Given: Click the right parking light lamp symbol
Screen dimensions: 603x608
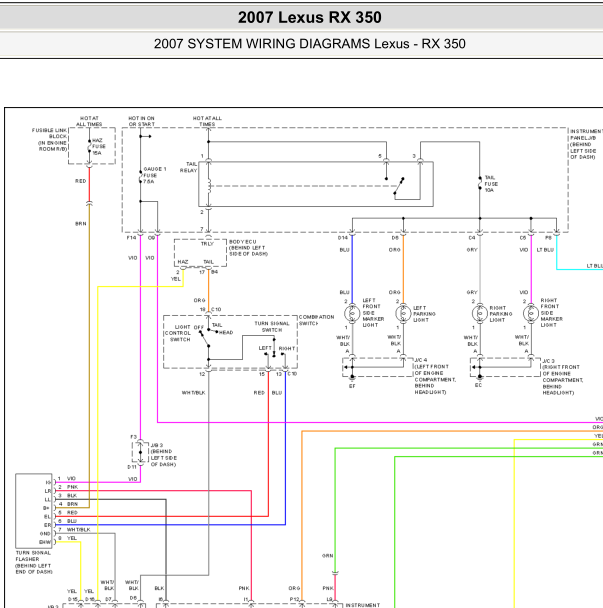Looking at the screenshot, I should tap(480, 313).
